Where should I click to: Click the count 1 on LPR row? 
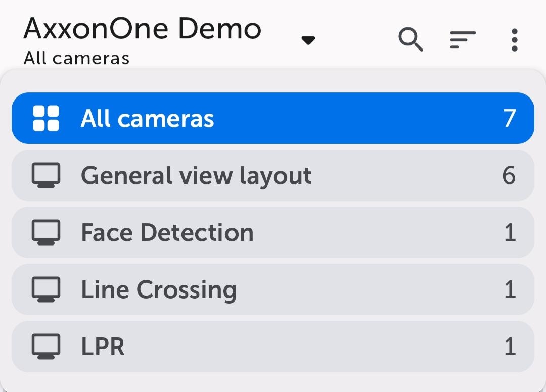tap(510, 347)
